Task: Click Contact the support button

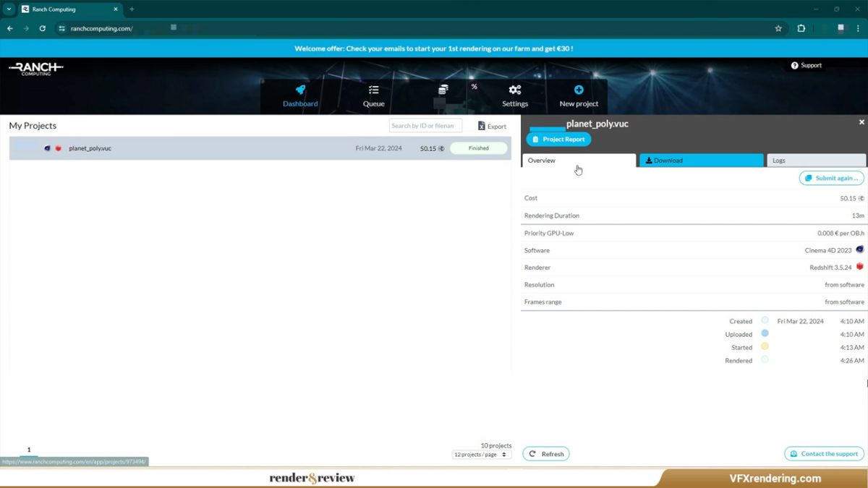Action: point(824,454)
